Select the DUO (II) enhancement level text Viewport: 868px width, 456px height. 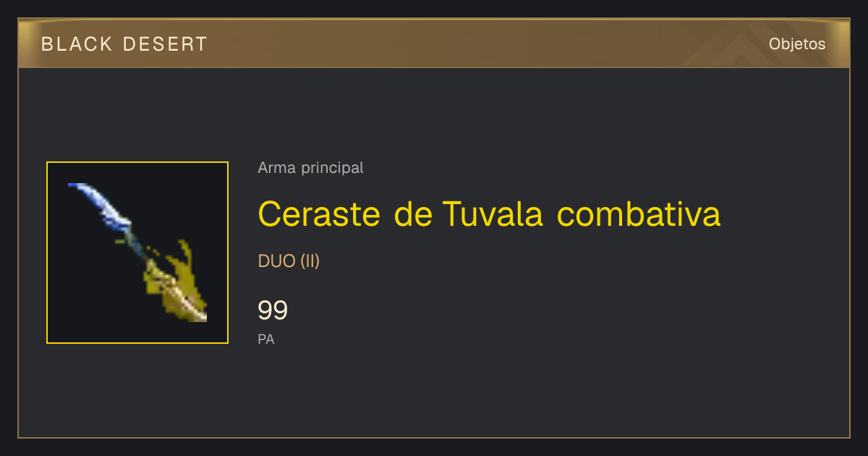coord(289,261)
